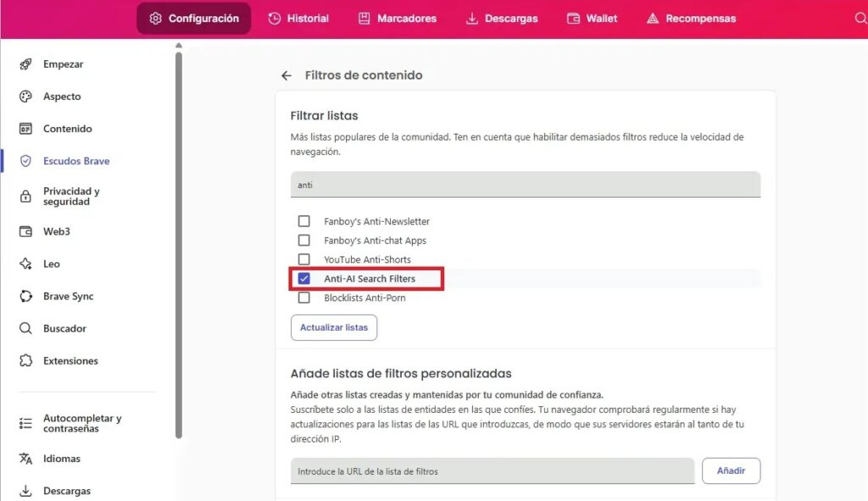Click the Fanboy's Anti-chat Apps label
Screen dimensions: 868x501
point(375,240)
